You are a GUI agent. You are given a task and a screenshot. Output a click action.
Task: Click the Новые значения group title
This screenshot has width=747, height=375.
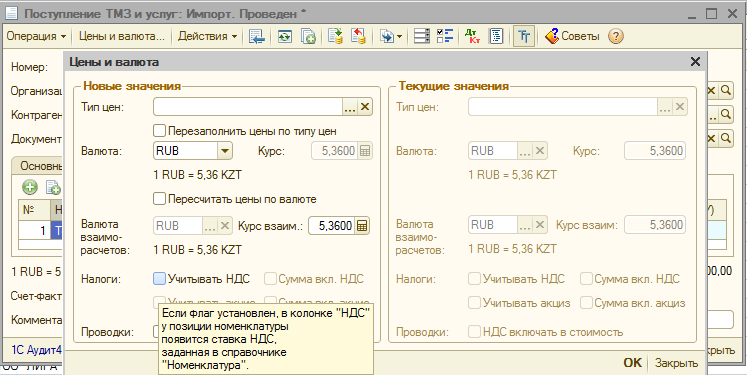[132, 86]
